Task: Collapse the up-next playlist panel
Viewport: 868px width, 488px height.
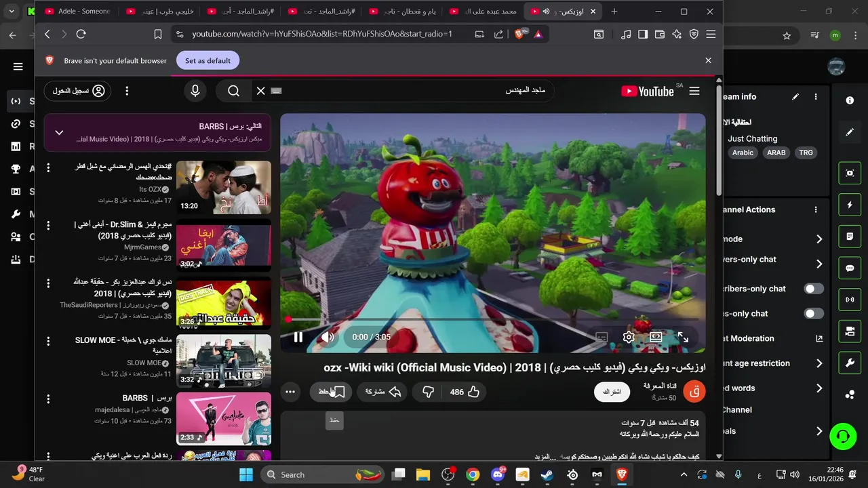Action: pyautogui.click(x=59, y=132)
